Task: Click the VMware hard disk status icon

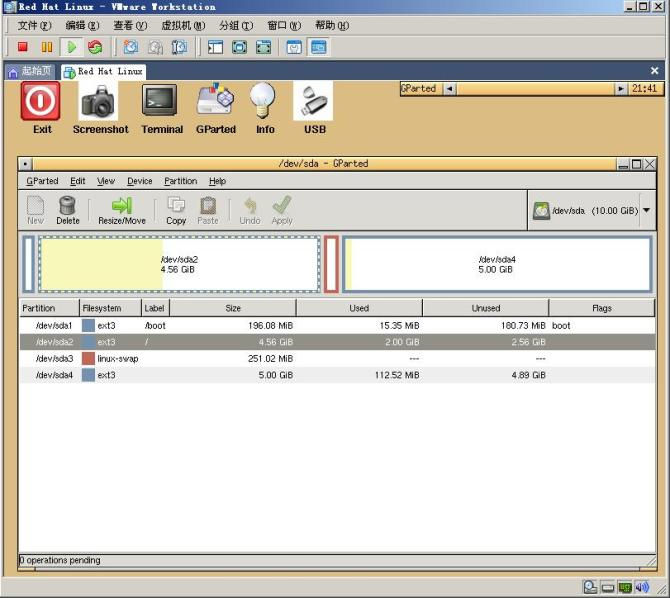Action: (590, 587)
